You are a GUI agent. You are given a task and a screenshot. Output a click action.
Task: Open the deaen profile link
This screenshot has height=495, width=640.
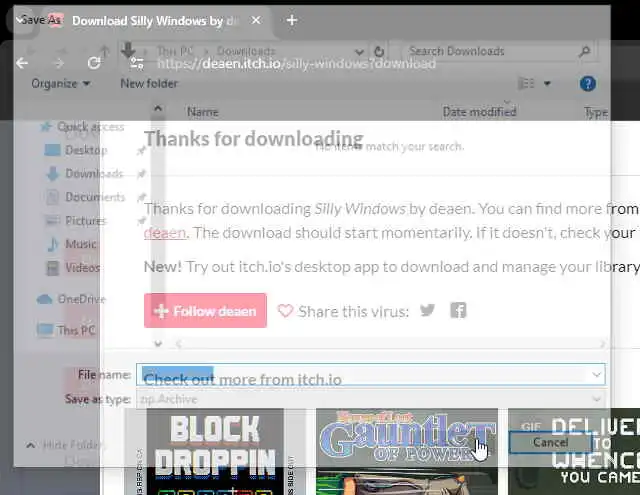point(165,233)
